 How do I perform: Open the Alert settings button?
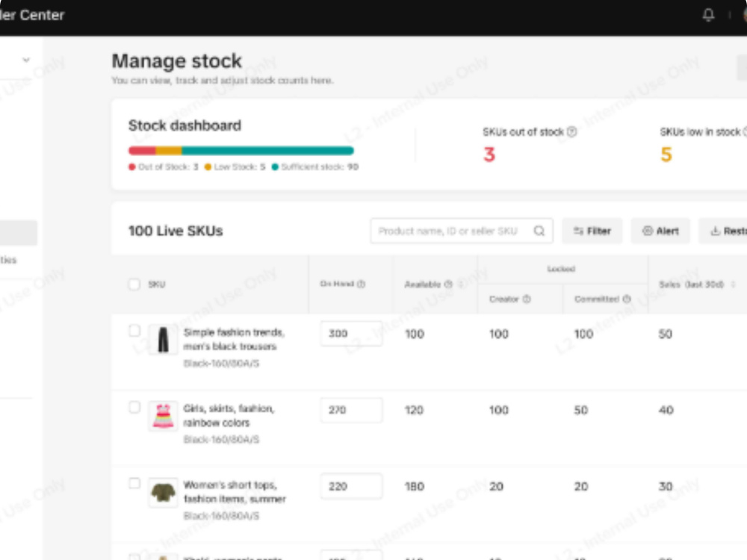660,231
